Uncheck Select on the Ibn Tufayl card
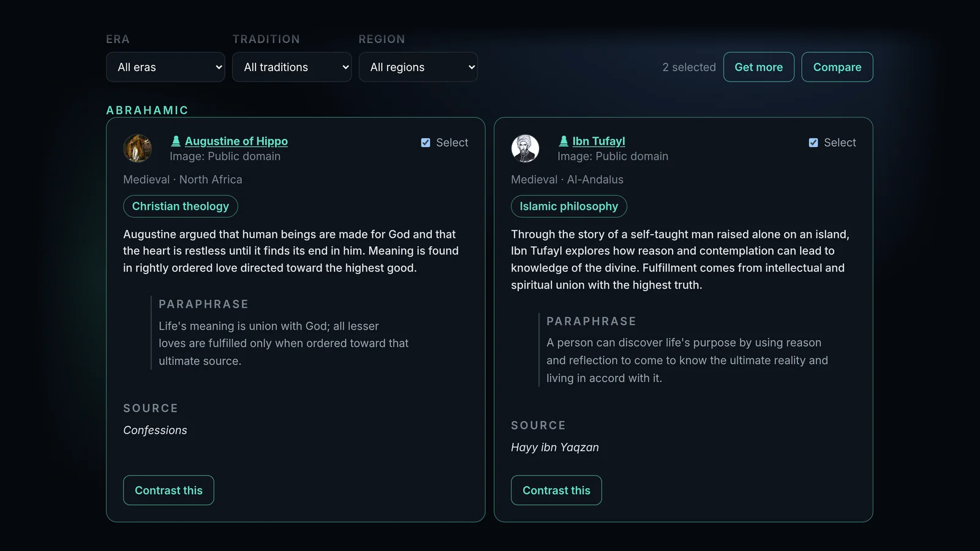 [x=813, y=143]
